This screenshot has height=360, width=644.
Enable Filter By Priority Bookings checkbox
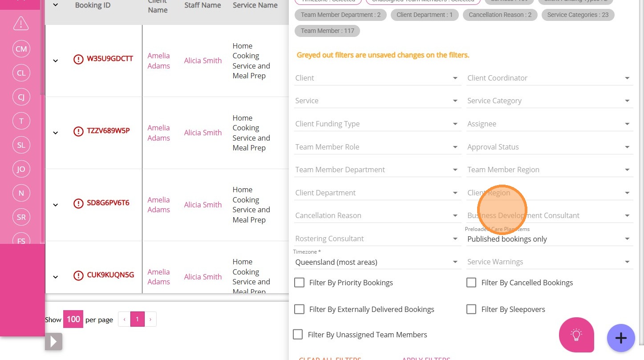pyautogui.click(x=300, y=283)
